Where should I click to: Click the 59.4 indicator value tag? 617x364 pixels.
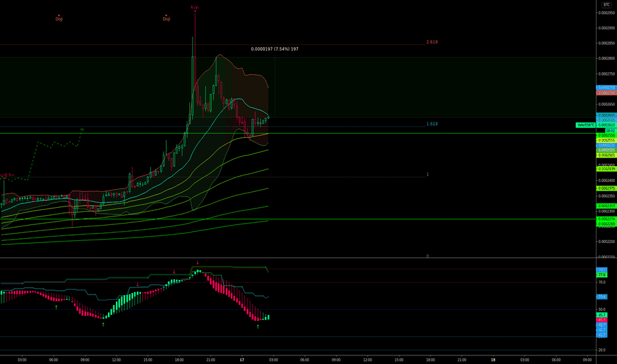coord(602,296)
